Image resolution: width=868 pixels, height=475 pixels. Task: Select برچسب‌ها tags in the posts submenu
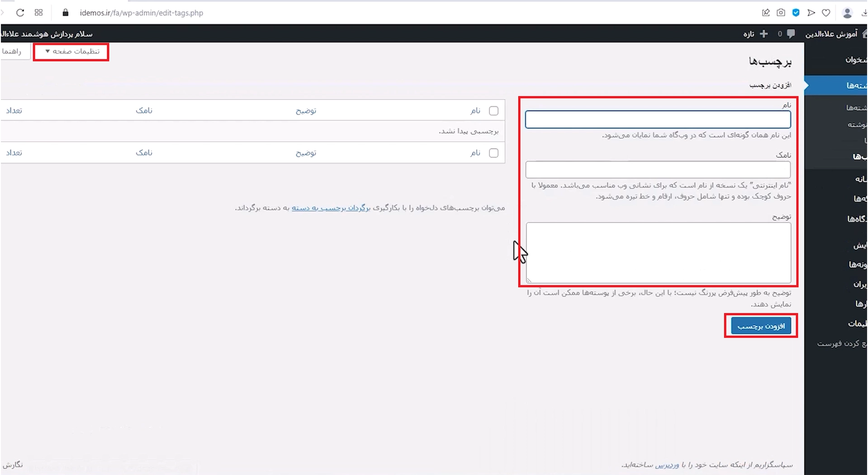click(860, 156)
